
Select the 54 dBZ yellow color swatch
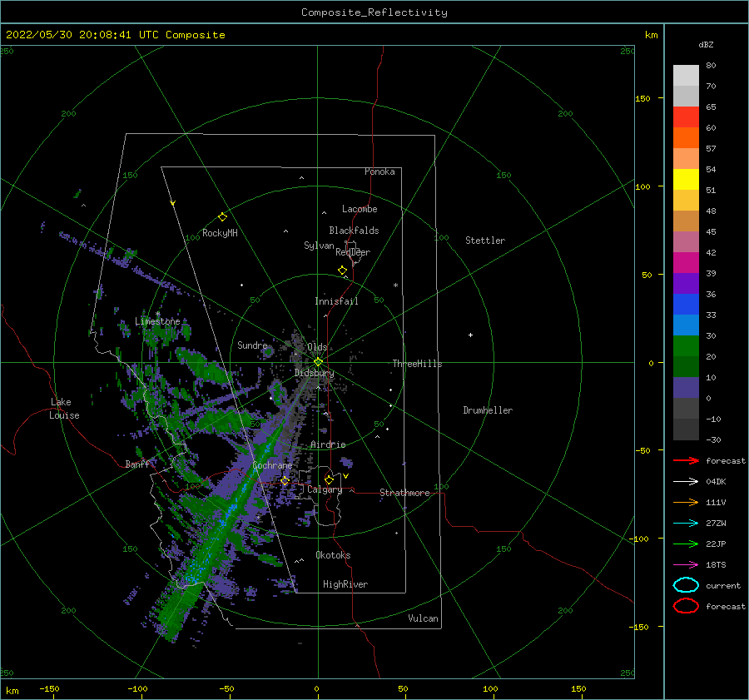point(686,179)
